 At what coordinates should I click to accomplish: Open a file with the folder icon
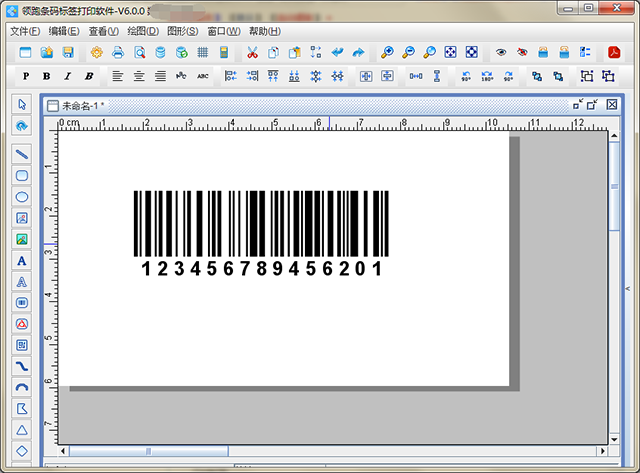[x=47, y=52]
